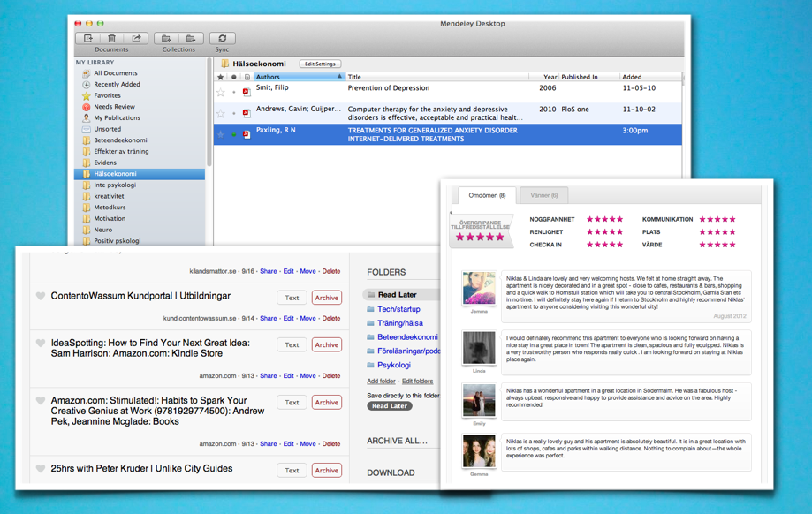This screenshot has height=514, width=812.
Task: Click the trash icon in Mendeley toolbar
Action: point(111,38)
